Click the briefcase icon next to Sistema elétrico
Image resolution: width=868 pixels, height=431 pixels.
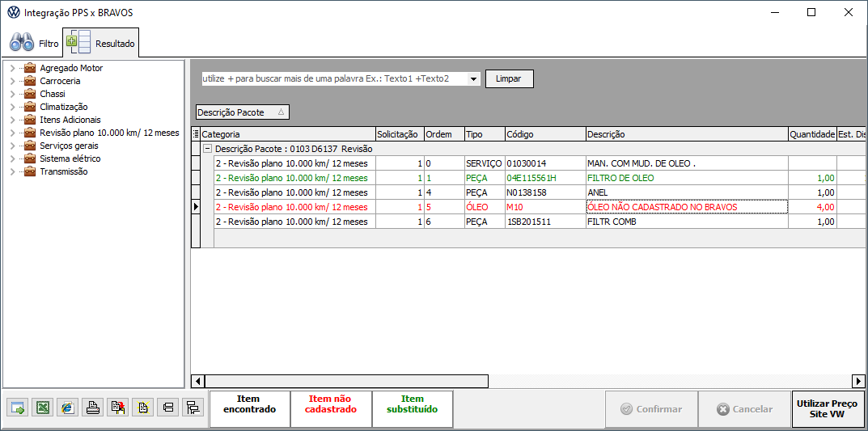click(x=30, y=158)
